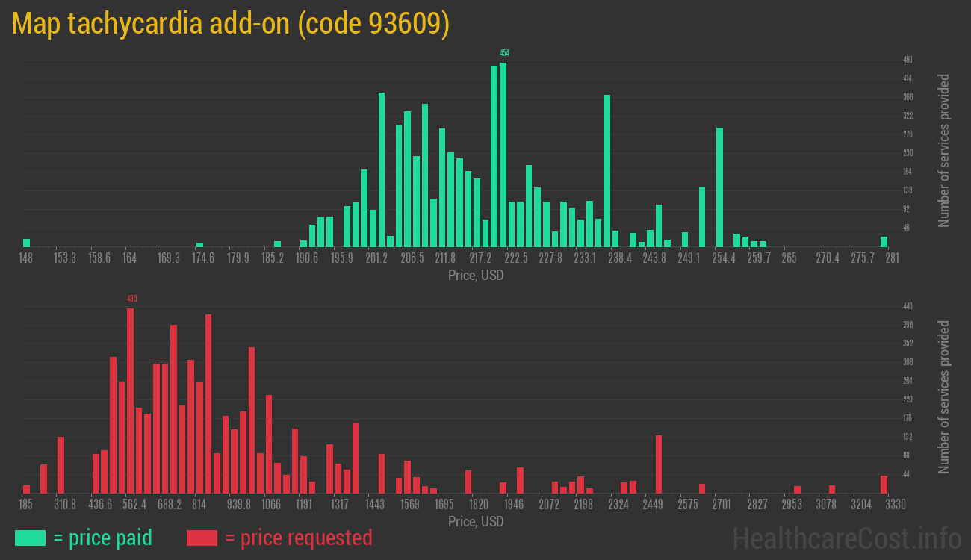Image resolution: width=971 pixels, height=560 pixels.
Task: Click the red bar at far right near 3330
Action: point(884,484)
